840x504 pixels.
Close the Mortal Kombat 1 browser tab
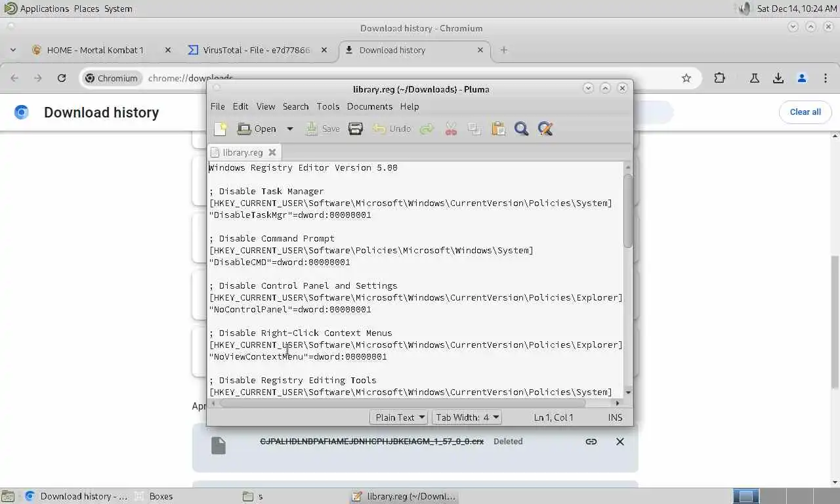(x=167, y=50)
